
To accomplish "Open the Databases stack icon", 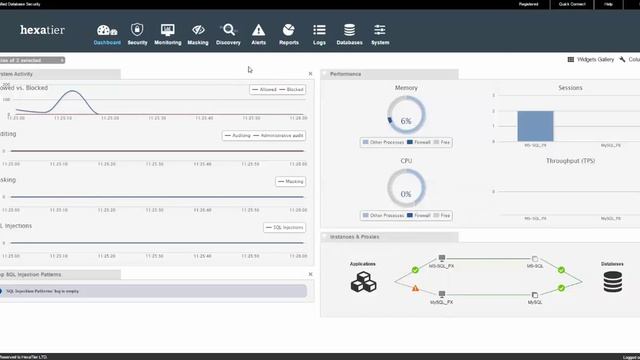I will pyautogui.click(x=349, y=30).
